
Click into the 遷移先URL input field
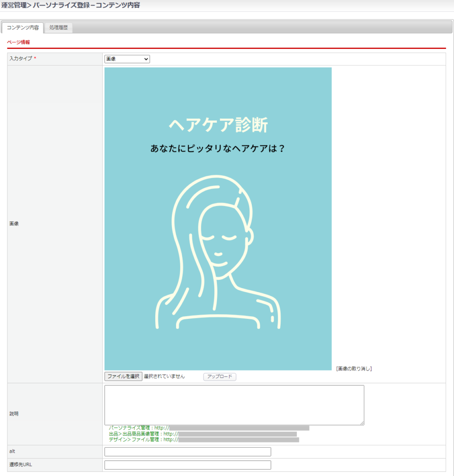(x=188, y=465)
